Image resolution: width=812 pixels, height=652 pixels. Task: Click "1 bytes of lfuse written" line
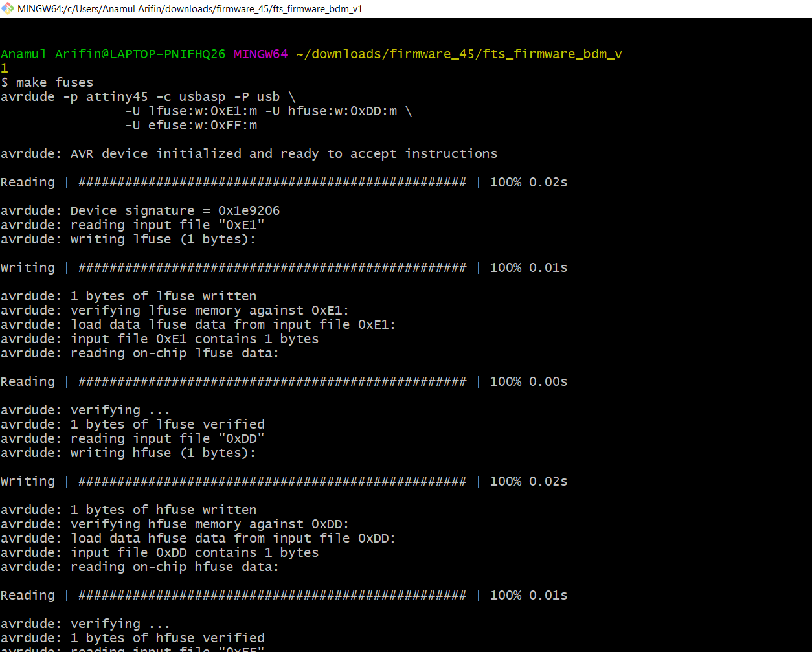tap(129, 297)
